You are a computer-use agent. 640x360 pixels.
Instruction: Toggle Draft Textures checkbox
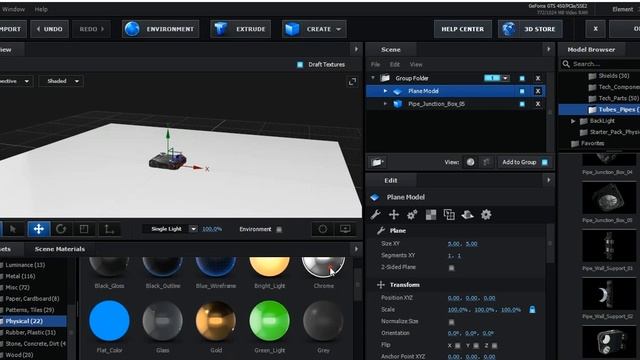click(x=300, y=64)
